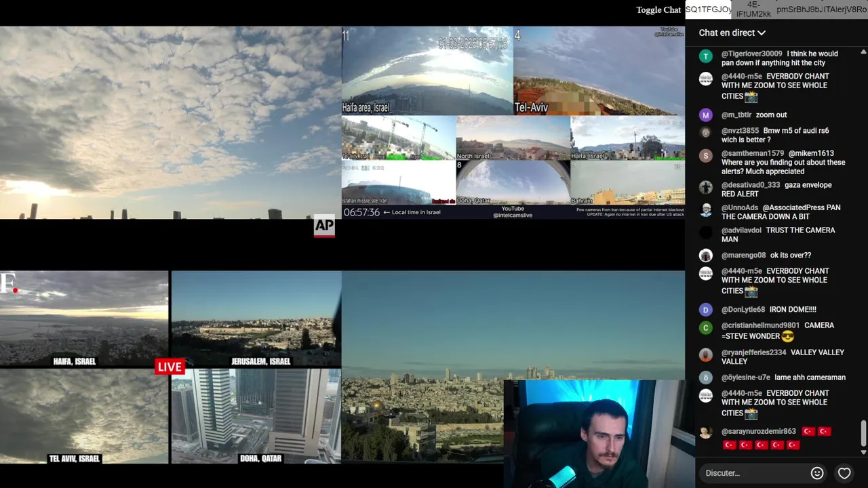Open the emoji picker in chat
The width and height of the screenshot is (868, 488).
pyautogui.click(x=817, y=473)
